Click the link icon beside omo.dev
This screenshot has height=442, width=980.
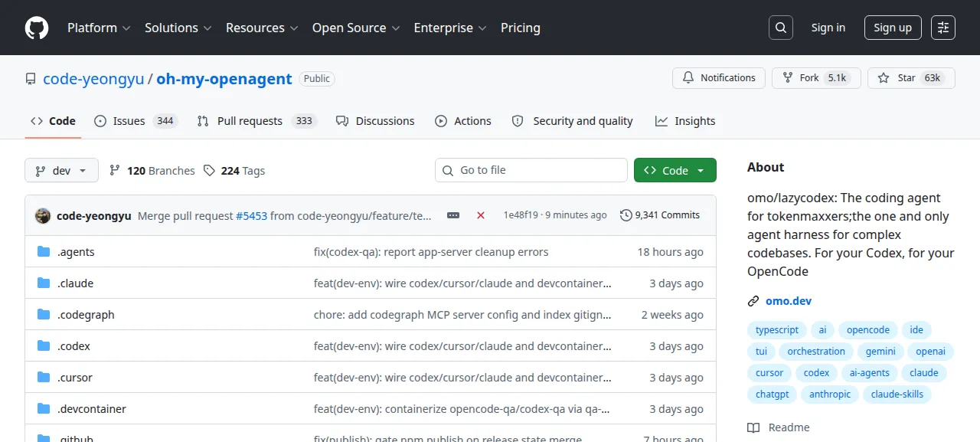(x=753, y=301)
